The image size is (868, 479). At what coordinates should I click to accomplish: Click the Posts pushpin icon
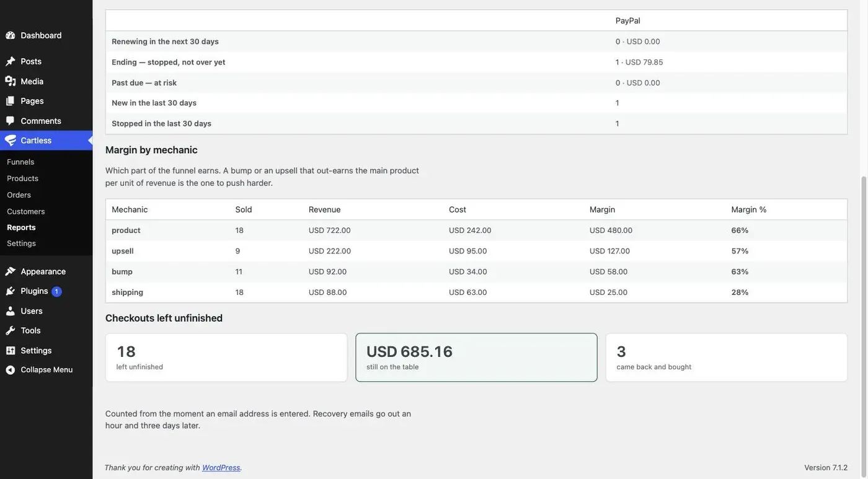[11, 61]
